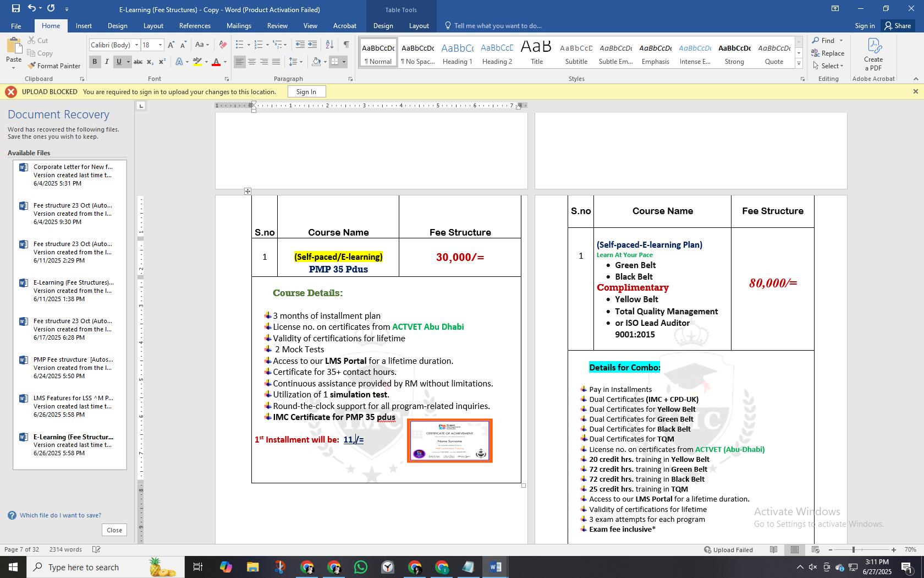Open Task View on the taskbar

coord(198,567)
